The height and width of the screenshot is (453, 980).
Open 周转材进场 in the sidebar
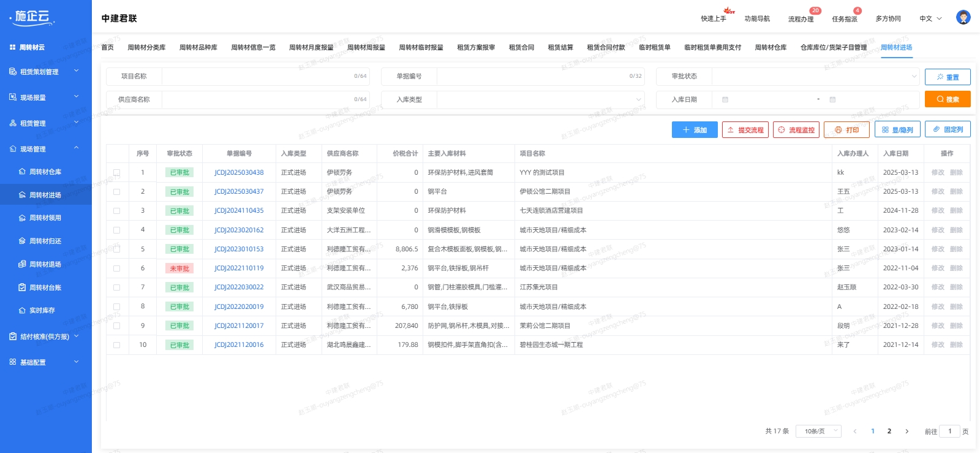coord(46,195)
